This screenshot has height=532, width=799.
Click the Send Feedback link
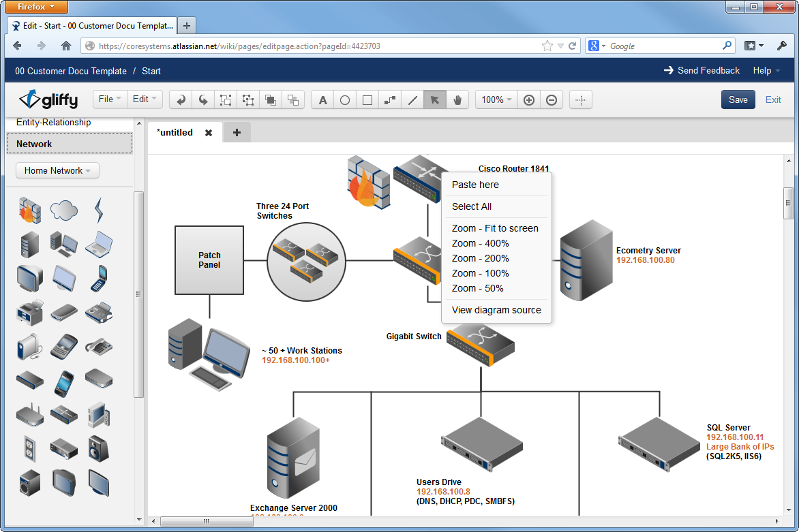[x=702, y=71]
